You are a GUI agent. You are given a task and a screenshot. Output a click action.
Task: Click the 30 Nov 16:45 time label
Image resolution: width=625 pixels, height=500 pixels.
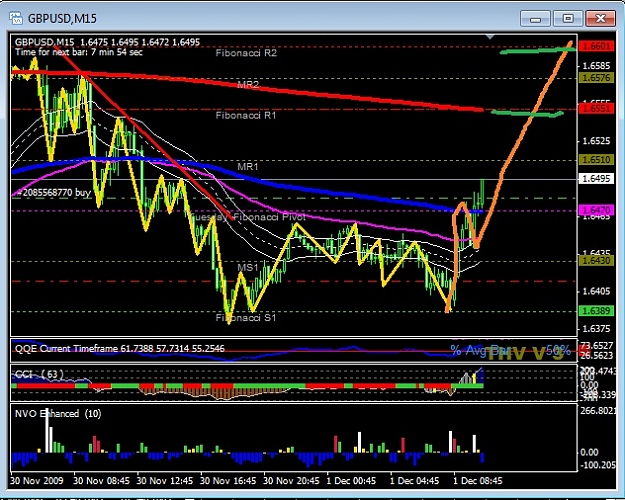228,480
